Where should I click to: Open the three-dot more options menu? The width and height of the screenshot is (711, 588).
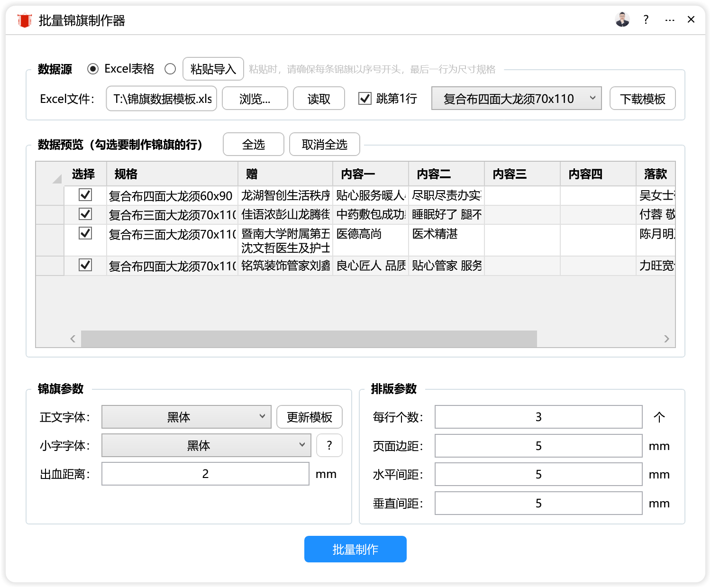[x=669, y=20]
